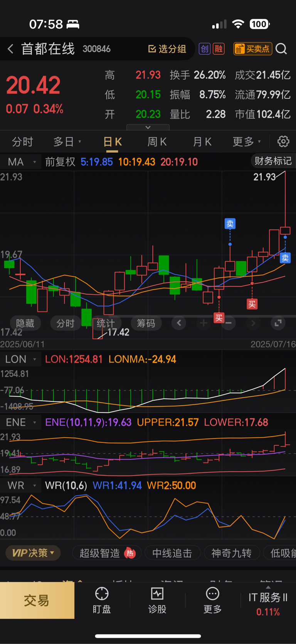
Task: Tap the 17.42 low label on candle
Action: click(x=118, y=332)
